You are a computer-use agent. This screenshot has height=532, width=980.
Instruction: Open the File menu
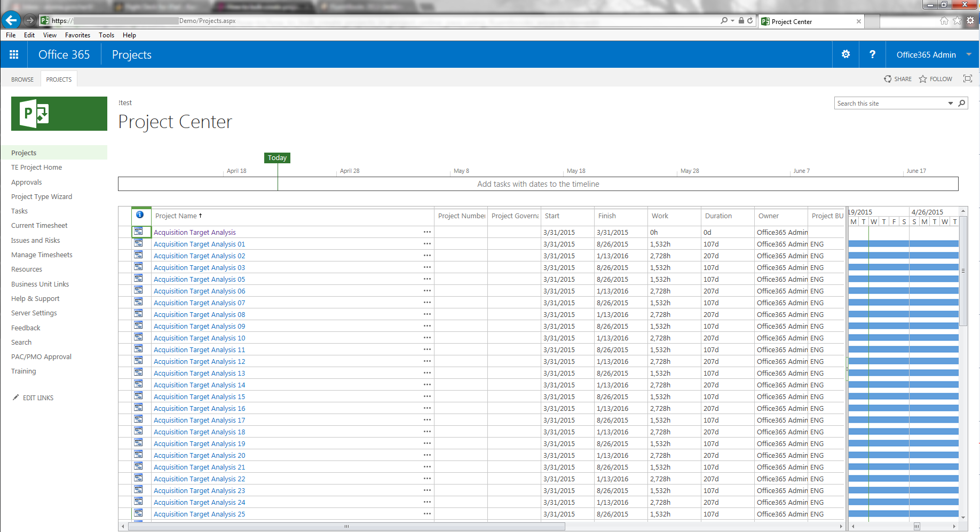pyautogui.click(x=11, y=35)
